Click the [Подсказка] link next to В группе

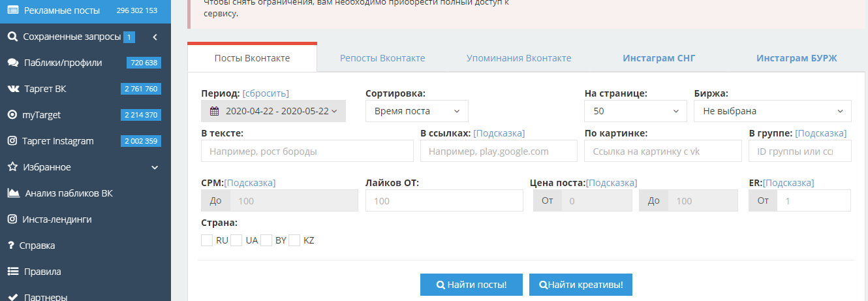click(x=821, y=133)
